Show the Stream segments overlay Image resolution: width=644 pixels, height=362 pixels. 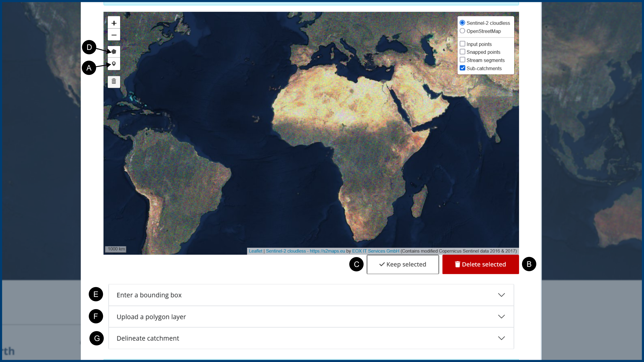tap(462, 60)
